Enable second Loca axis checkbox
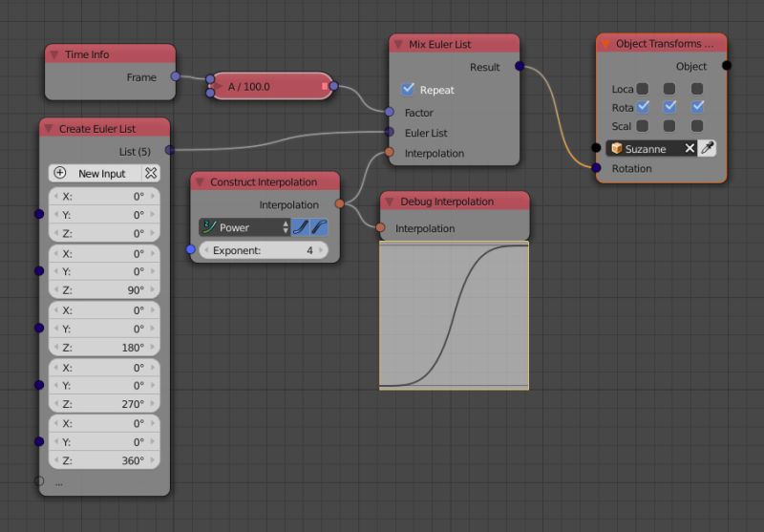The width and height of the screenshot is (764, 532). click(669, 89)
